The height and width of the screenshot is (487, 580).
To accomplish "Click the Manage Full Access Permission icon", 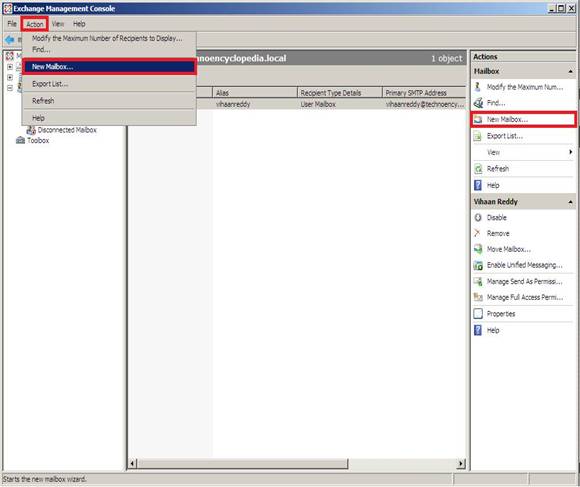I will coord(478,297).
